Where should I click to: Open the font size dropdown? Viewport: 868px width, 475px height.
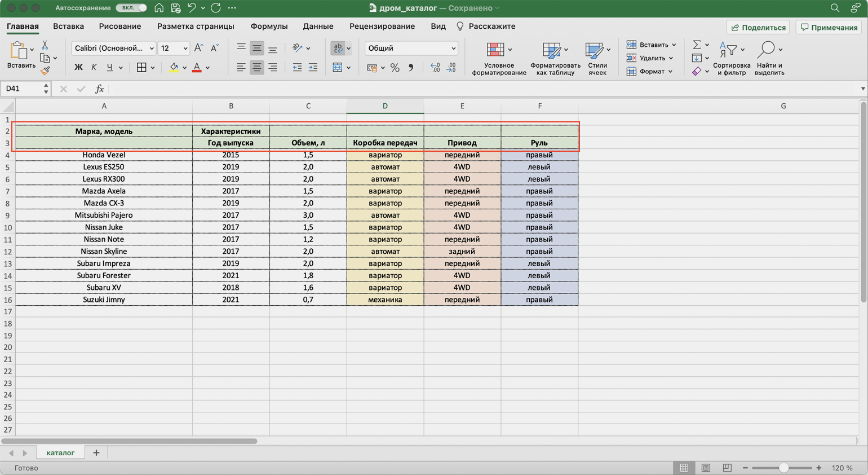coord(174,49)
